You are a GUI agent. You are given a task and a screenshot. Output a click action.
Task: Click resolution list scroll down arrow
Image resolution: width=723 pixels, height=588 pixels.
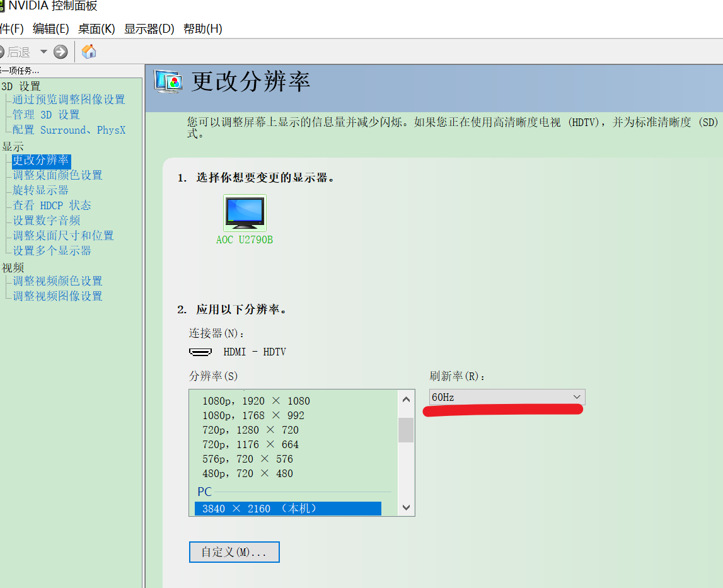tap(406, 507)
